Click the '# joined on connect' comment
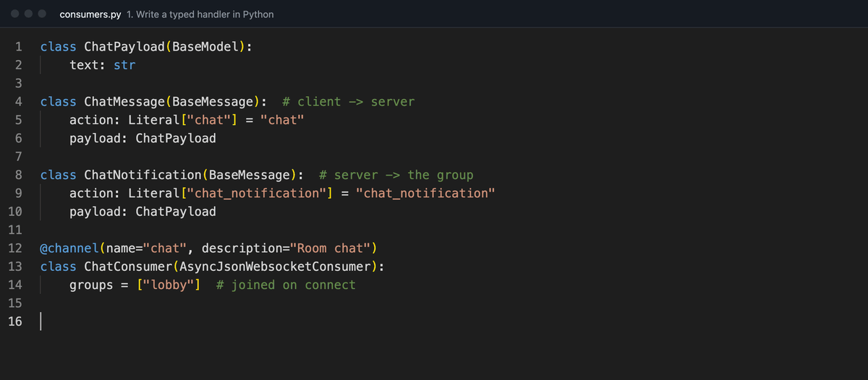The width and height of the screenshot is (868, 380). [x=286, y=285]
